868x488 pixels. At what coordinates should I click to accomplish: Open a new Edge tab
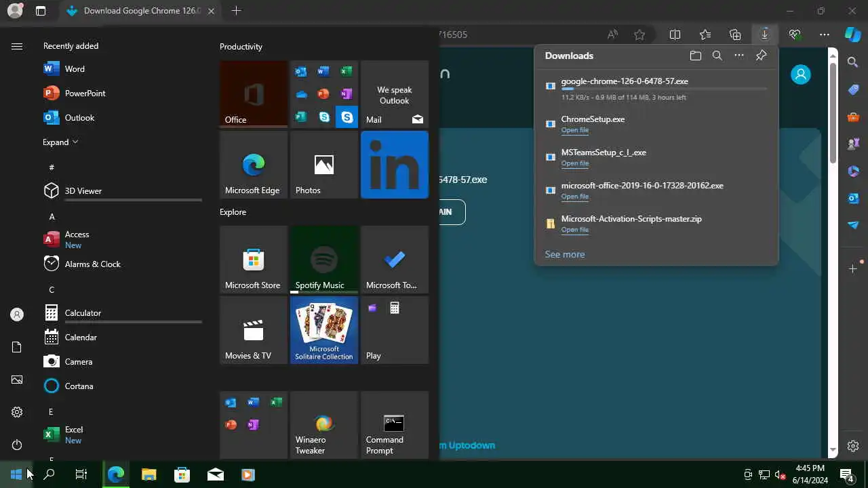coord(236,11)
